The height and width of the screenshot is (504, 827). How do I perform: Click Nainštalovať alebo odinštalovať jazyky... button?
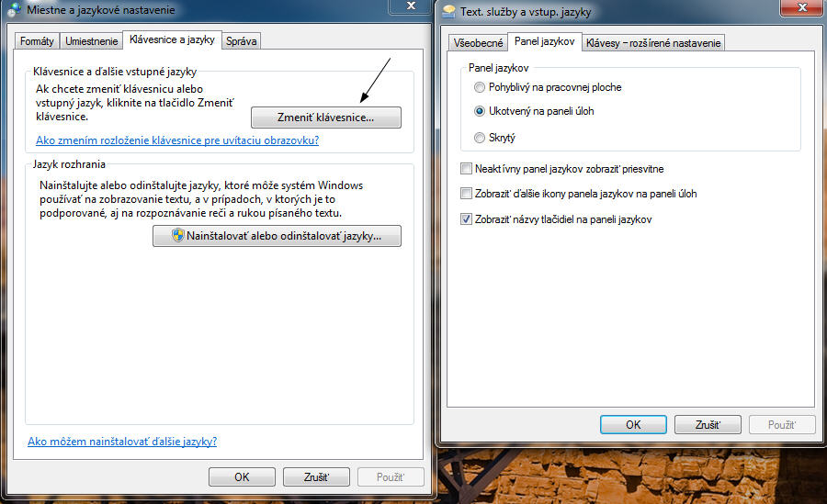[x=277, y=236]
